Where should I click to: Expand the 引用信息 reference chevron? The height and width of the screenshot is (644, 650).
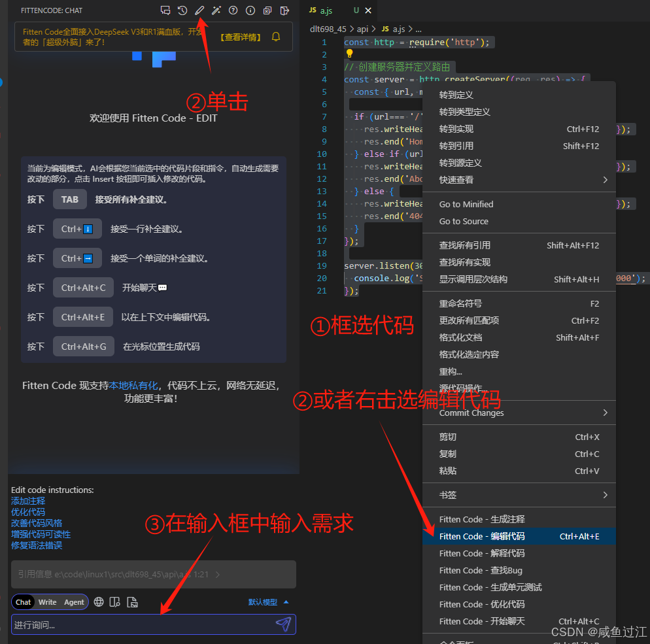pyautogui.click(x=218, y=575)
